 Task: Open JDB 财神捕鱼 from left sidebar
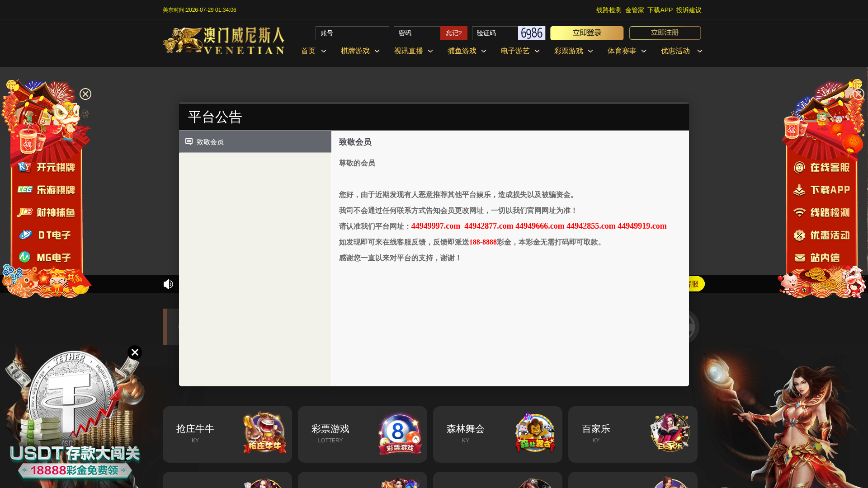click(46, 212)
